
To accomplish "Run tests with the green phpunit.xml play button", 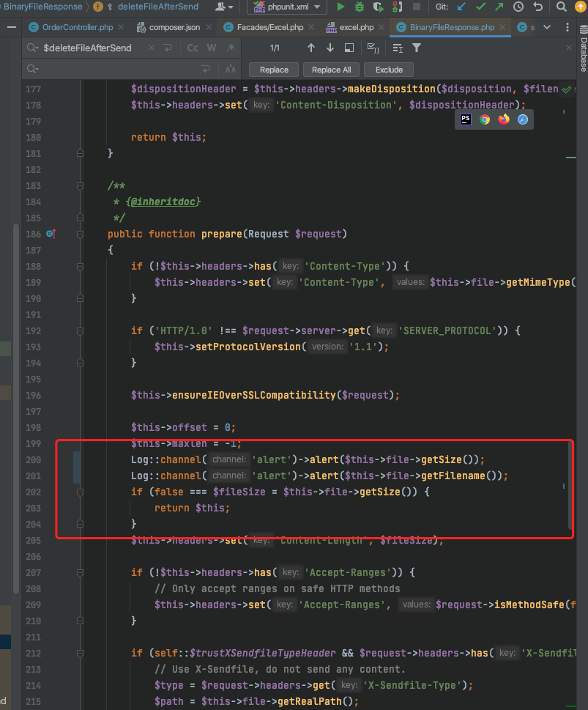I will tap(341, 8).
